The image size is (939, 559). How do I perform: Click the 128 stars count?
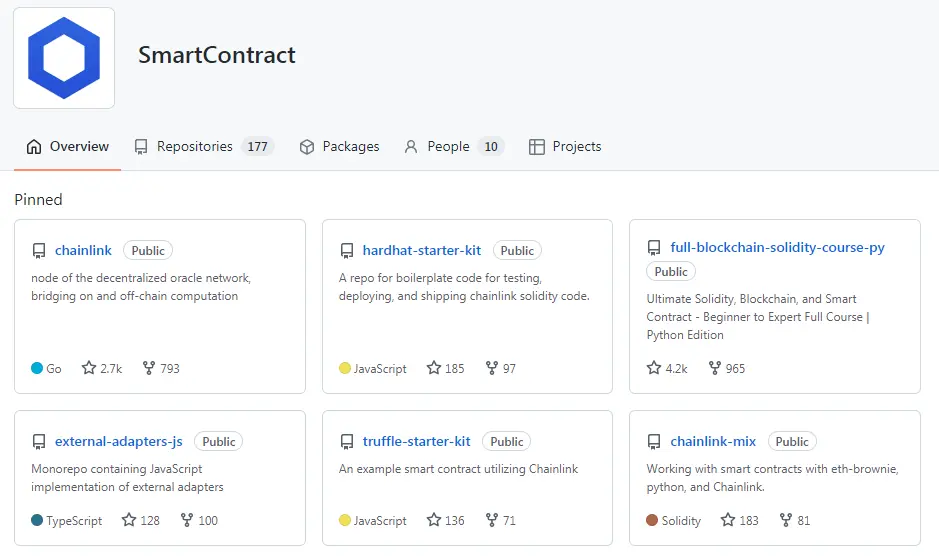coord(150,521)
